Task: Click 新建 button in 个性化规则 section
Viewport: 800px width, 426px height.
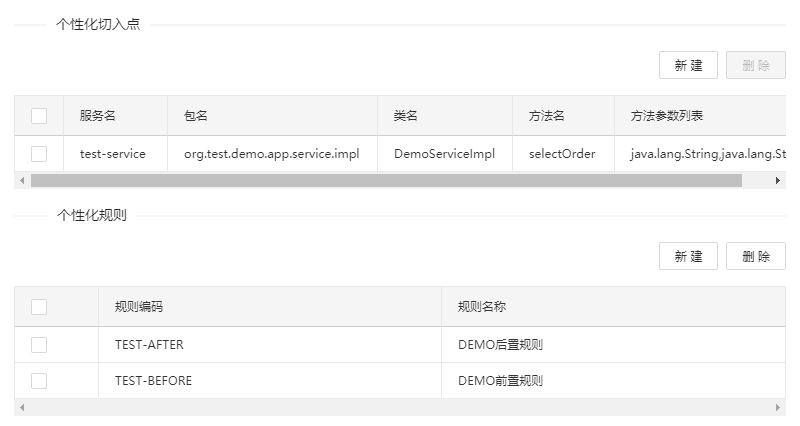Action: [688, 256]
